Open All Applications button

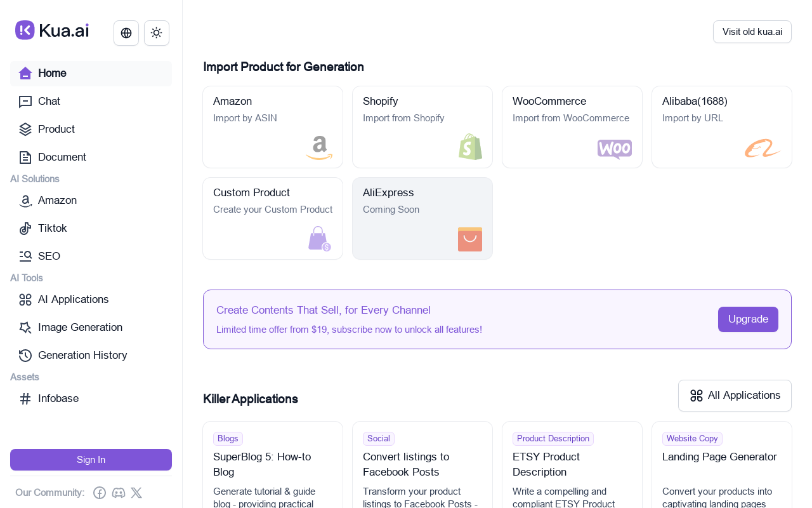coord(735,396)
